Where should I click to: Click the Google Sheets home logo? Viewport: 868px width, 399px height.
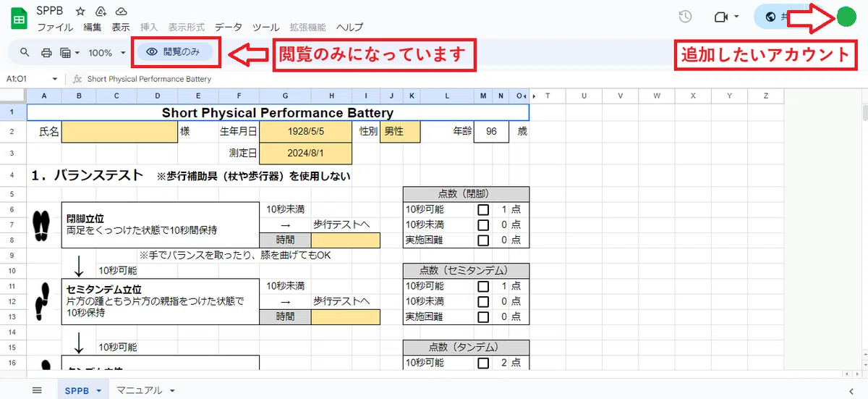[x=19, y=19]
